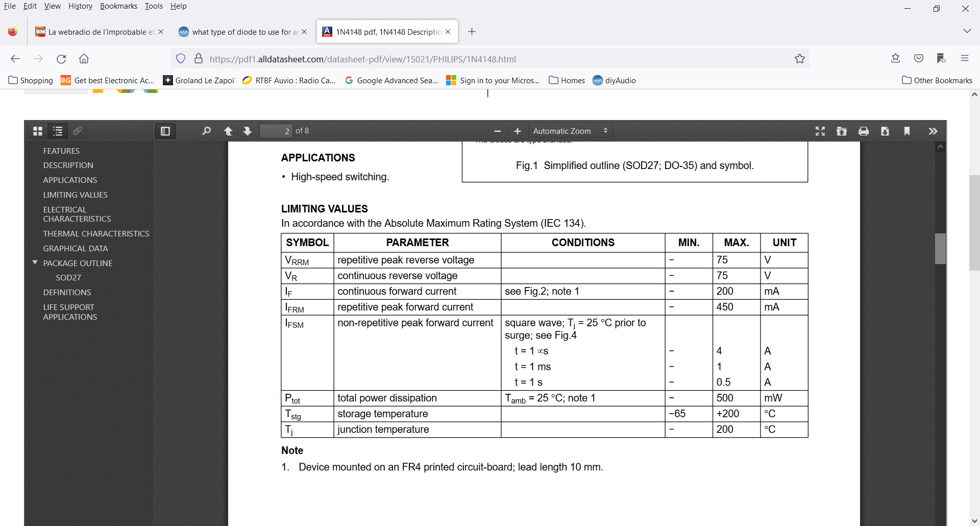Open the Automatic Zoom dropdown
Viewport: 980px width, 526px height.
pyautogui.click(x=570, y=131)
